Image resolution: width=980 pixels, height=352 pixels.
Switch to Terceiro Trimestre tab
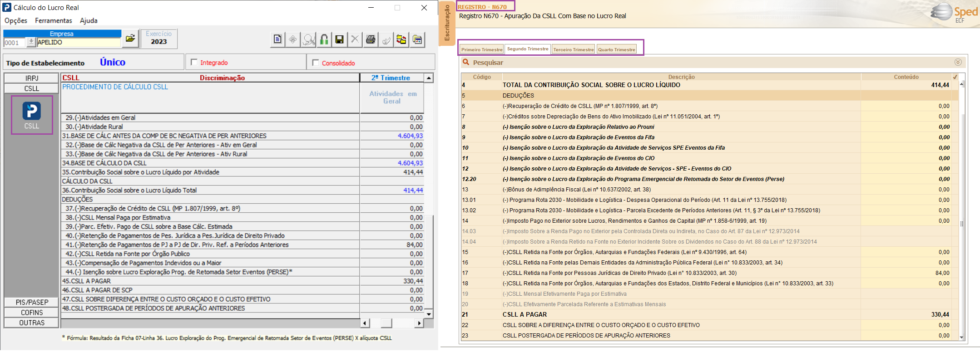click(573, 49)
